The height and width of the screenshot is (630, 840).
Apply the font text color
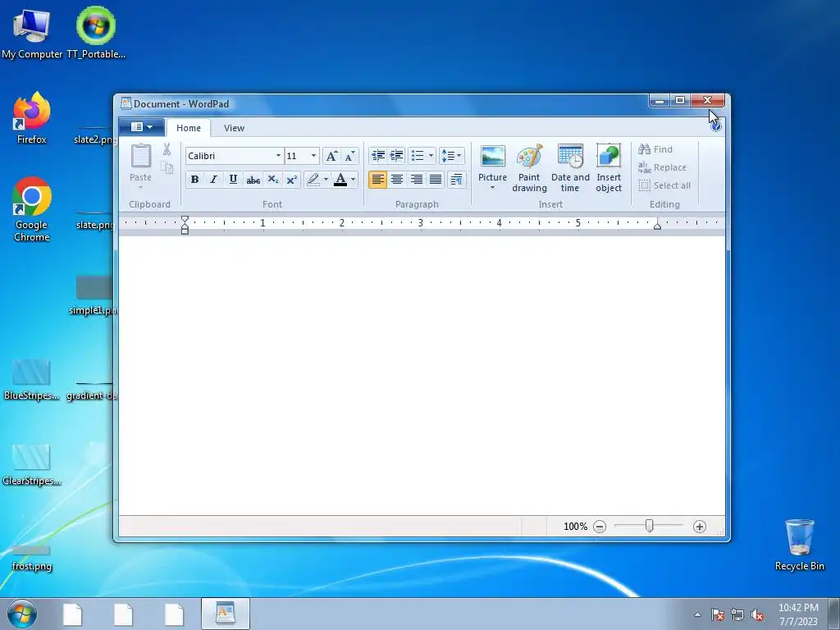point(340,180)
